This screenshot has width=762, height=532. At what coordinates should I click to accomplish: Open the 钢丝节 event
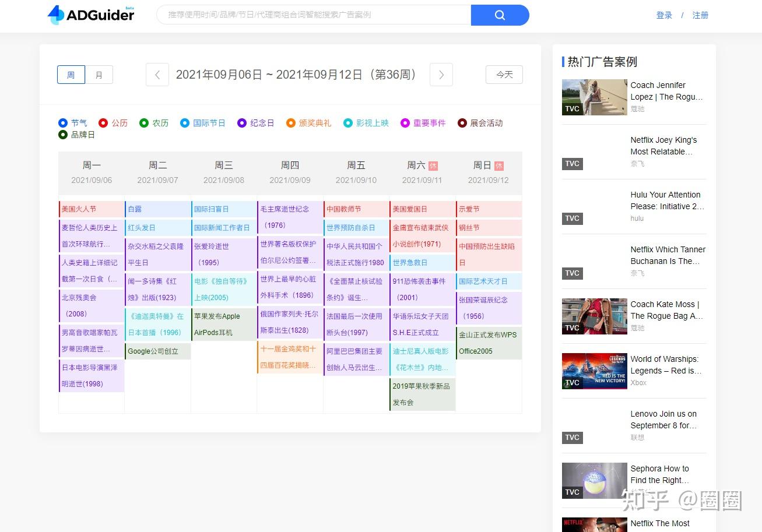point(489,228)
